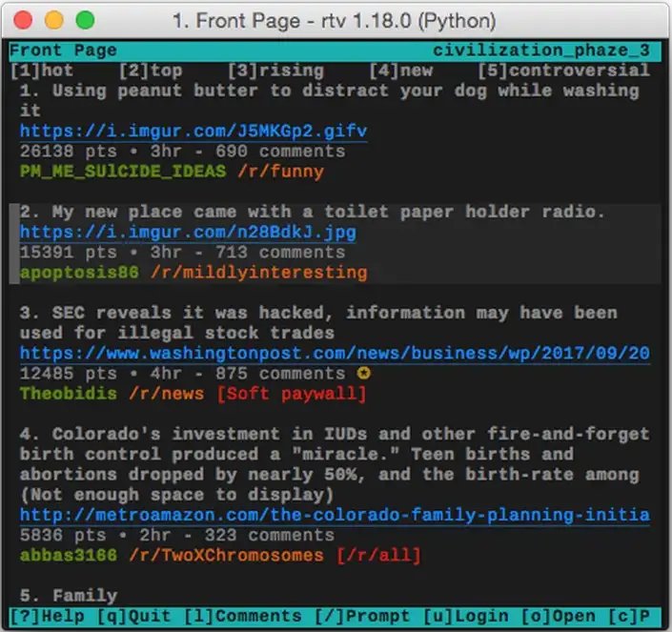The image size is (672, 632).
Task: Click the grey selection marker beside post 2
Action: click(14, 243)
